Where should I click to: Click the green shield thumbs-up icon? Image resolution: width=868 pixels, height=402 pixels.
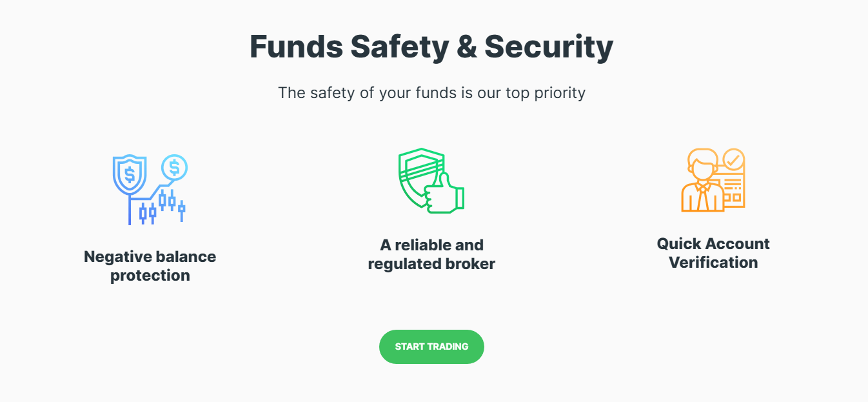pos(431,181)
